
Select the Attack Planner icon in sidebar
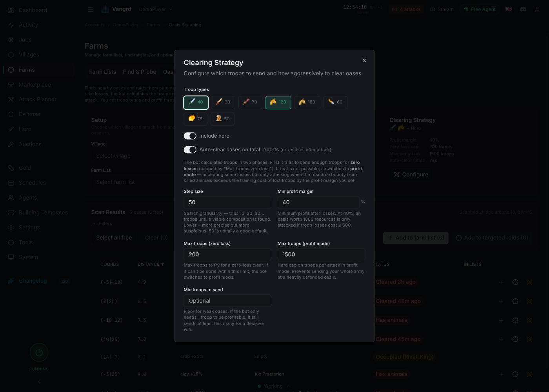[x=11, y=99]
